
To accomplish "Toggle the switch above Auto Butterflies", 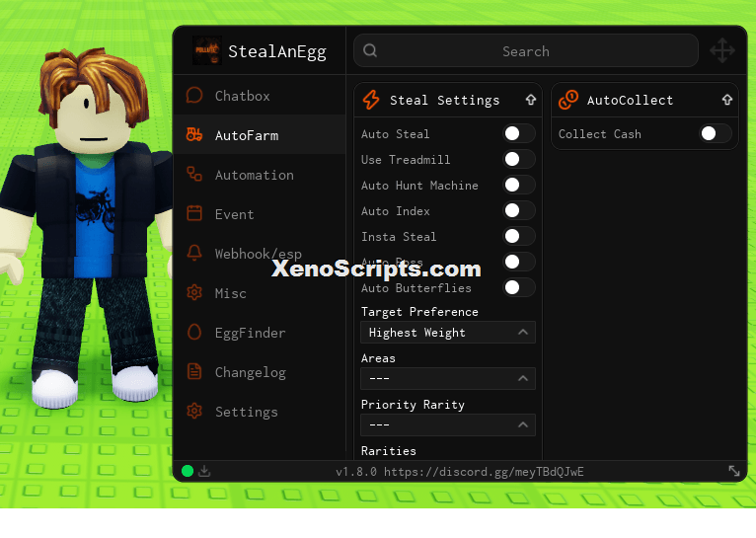I will (519, 262).
